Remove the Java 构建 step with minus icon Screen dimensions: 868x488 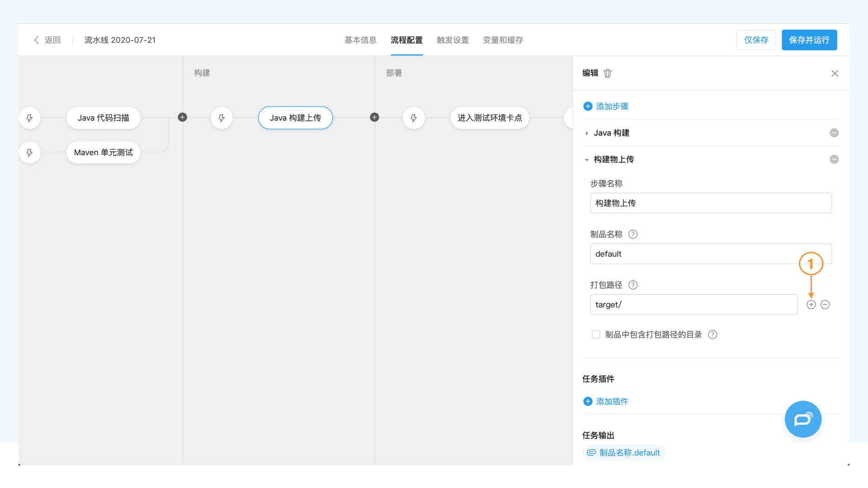click(x=834, y=133)
